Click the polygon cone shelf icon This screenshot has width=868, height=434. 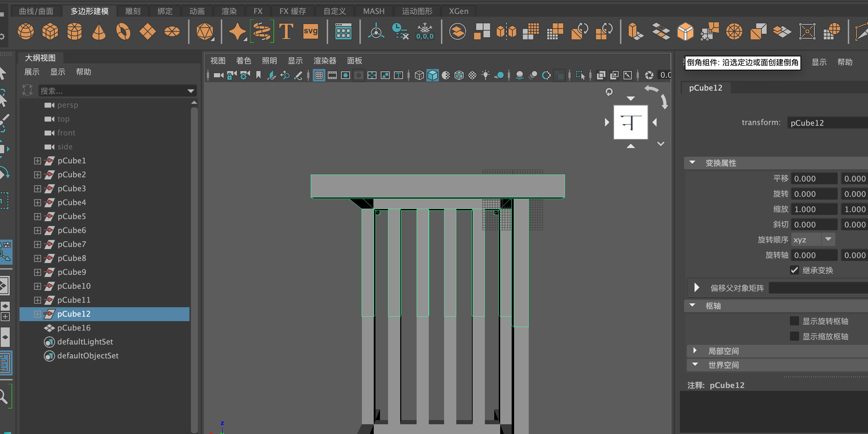click(99, 32)
